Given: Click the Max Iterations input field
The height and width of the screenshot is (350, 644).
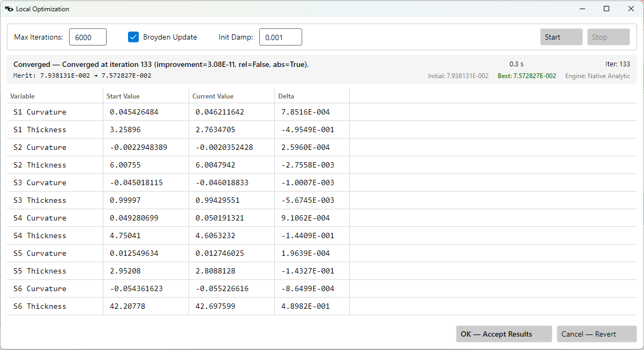Looking at the screenshot, I should click(x=88, y=37).
